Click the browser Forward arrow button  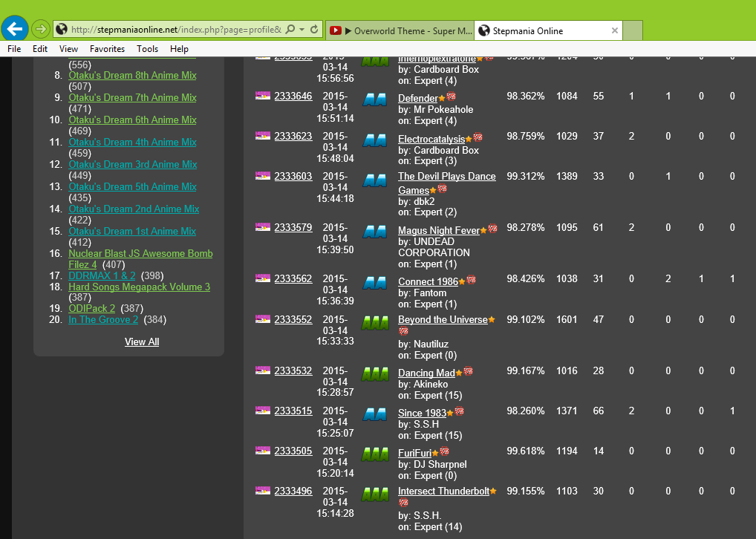(41, 29)
